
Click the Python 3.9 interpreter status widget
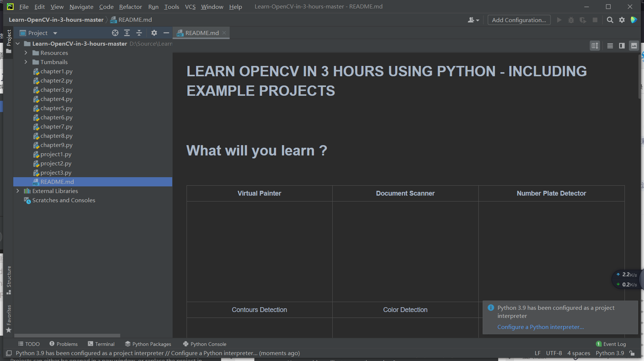[610, 353]
